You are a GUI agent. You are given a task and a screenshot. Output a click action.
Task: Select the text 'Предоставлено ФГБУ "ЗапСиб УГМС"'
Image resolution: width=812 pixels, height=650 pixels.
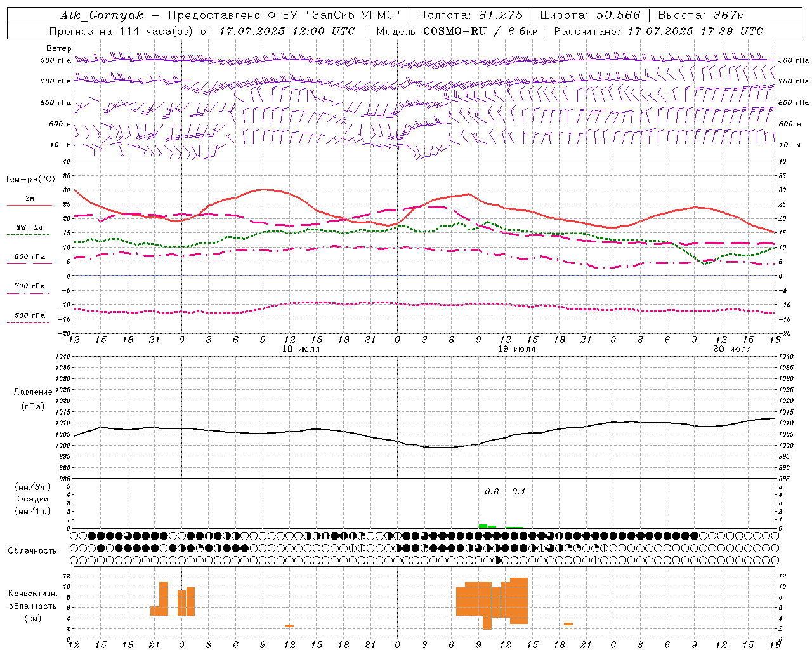click(284, 15)
